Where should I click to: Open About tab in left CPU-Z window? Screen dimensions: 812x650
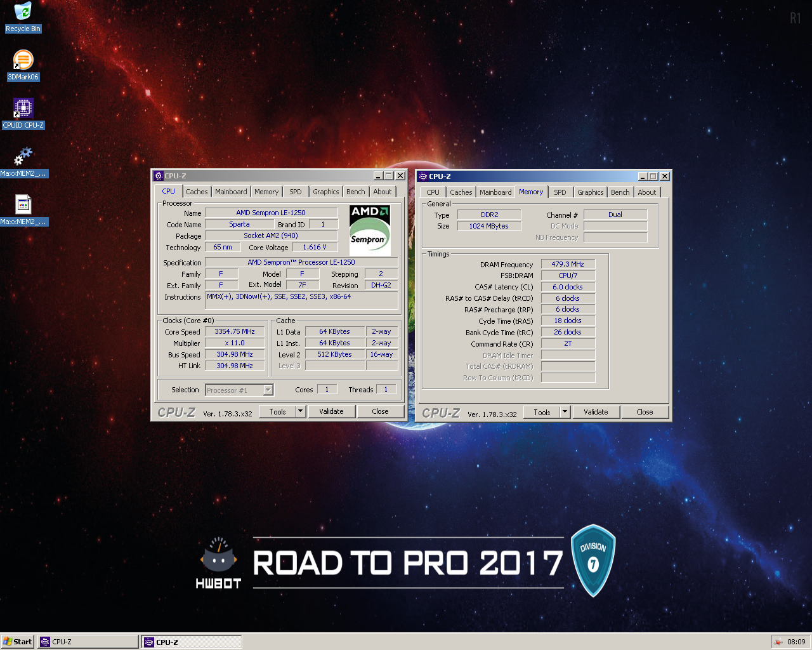[x=383, y=192]
